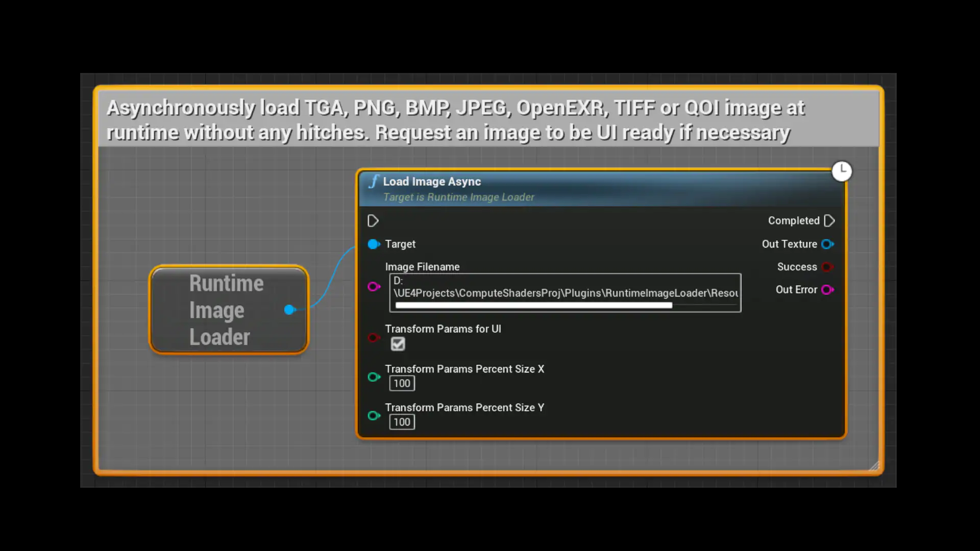Image resolution: width=980 pixels, height=551 pixels.
Task: Click the Image Filename path field
Action: (565, 292)
